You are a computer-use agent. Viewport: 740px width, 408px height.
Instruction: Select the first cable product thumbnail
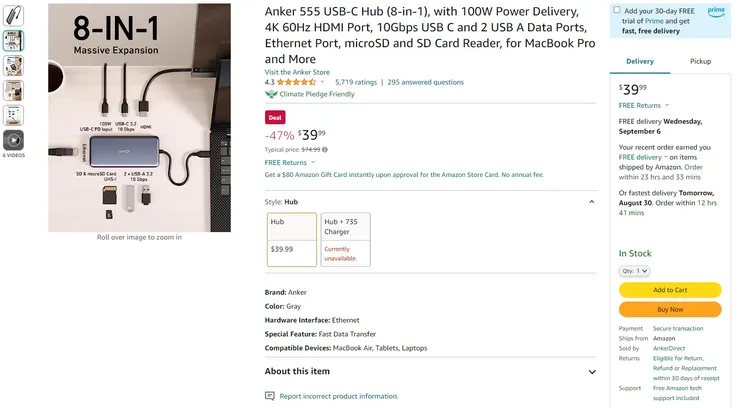(13, 15)
